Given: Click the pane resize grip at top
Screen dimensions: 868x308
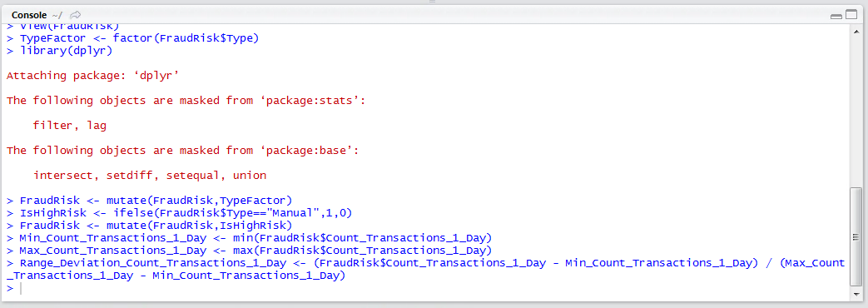Looking at the screenshot, I should pos(433,2).
